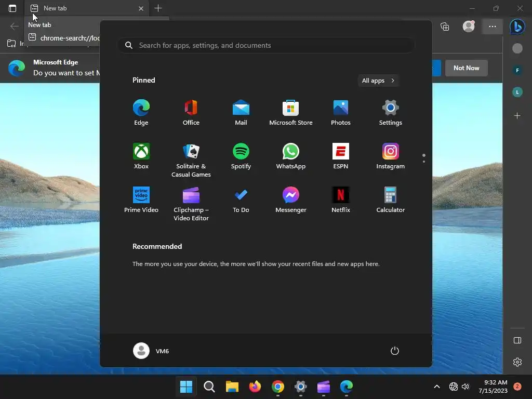This screenshot has height=399, width=532.
Task: Open the volume tray icon
Action: coord(465,387)
